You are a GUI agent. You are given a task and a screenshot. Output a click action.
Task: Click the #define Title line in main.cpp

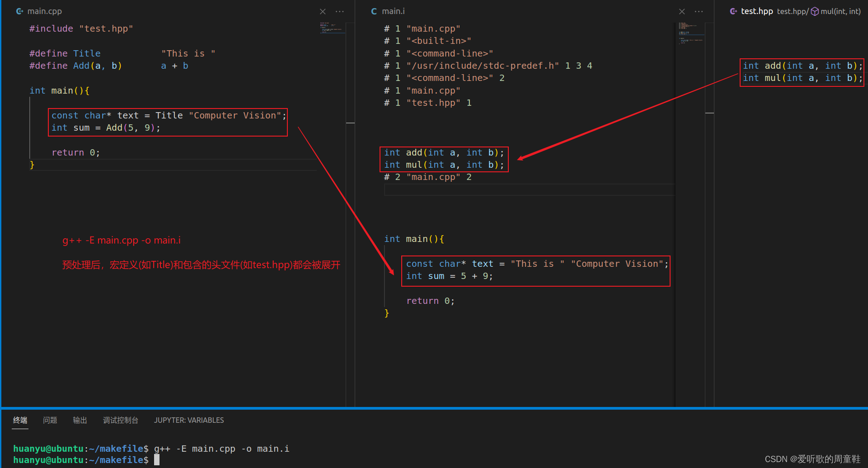122,53
